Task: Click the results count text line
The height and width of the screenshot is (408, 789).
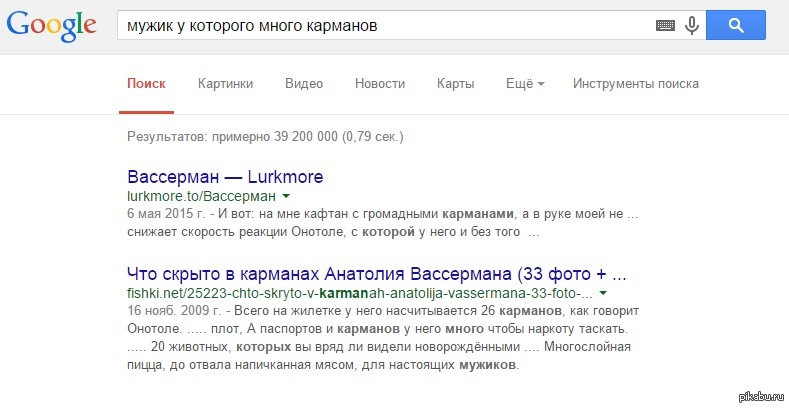Action: coord(265,136)
